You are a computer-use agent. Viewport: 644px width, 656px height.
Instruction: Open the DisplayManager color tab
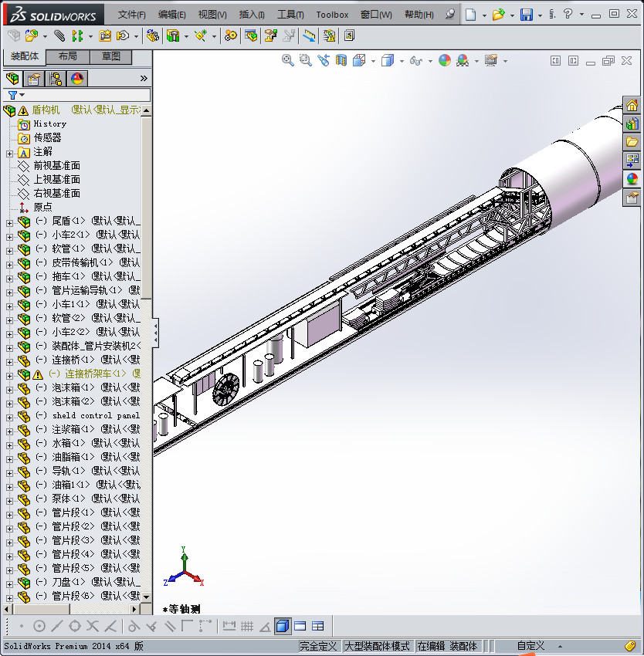point(77,79)
